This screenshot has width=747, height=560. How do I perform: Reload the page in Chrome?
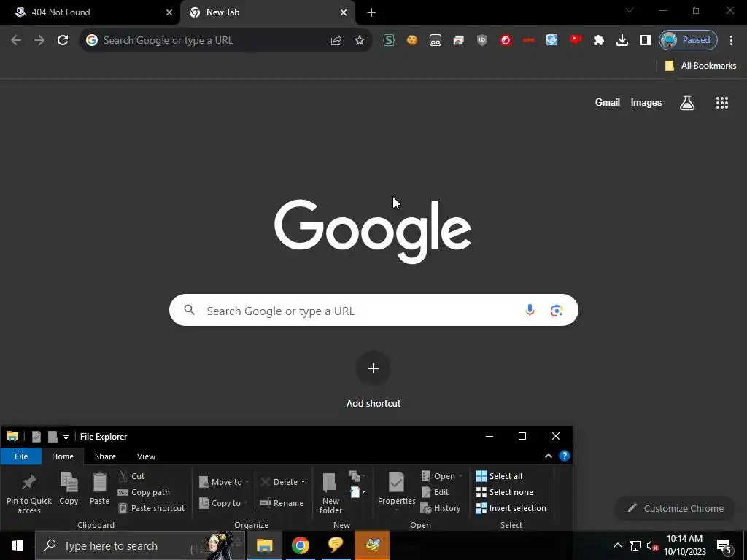click(63, 41)
